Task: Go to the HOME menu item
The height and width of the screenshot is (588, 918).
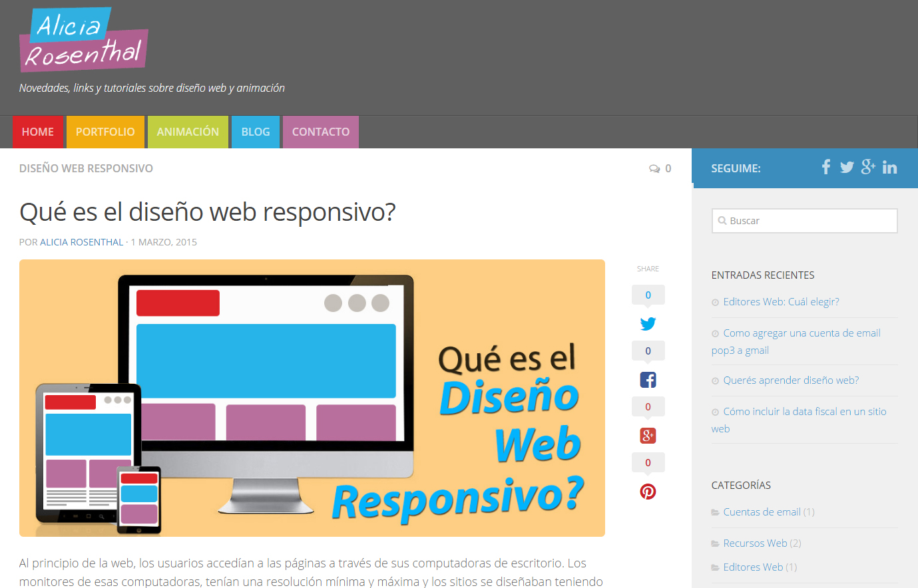Action: click(x=38, y=132)
